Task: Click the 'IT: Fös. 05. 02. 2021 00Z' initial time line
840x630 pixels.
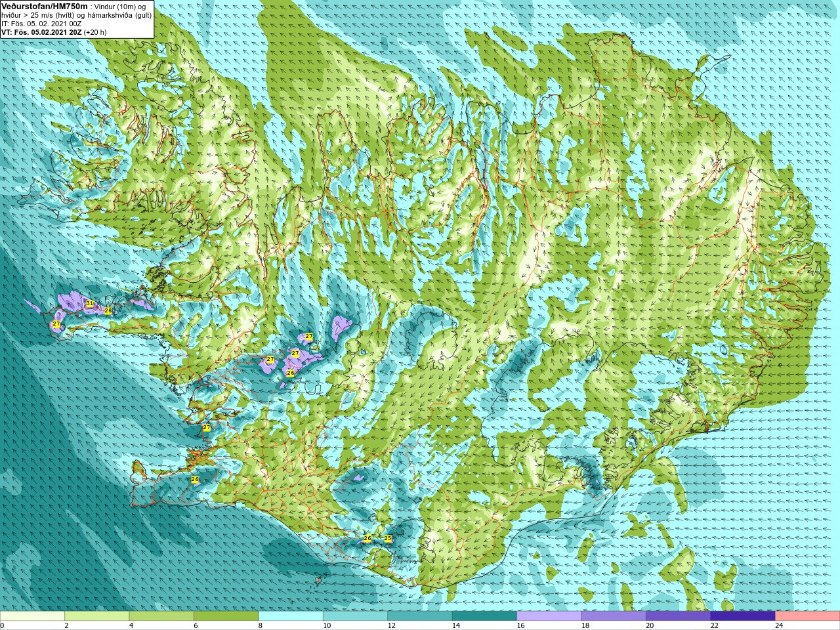Action: (41, 23)
